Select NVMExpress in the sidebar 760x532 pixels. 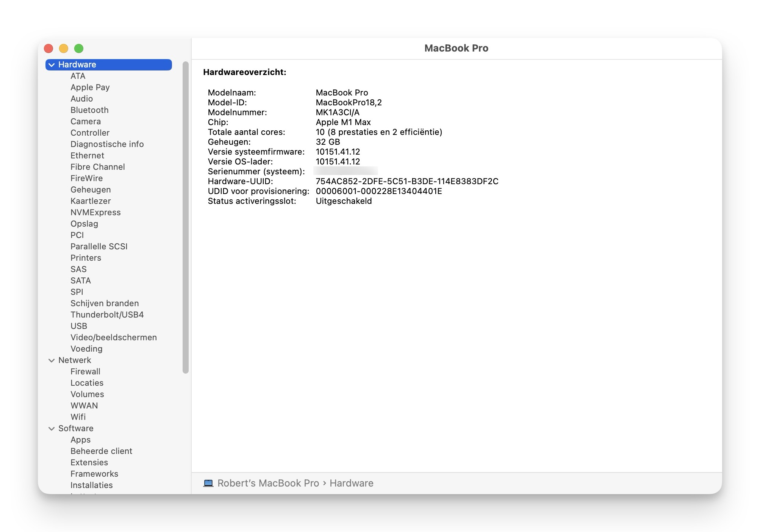(95, 213)
